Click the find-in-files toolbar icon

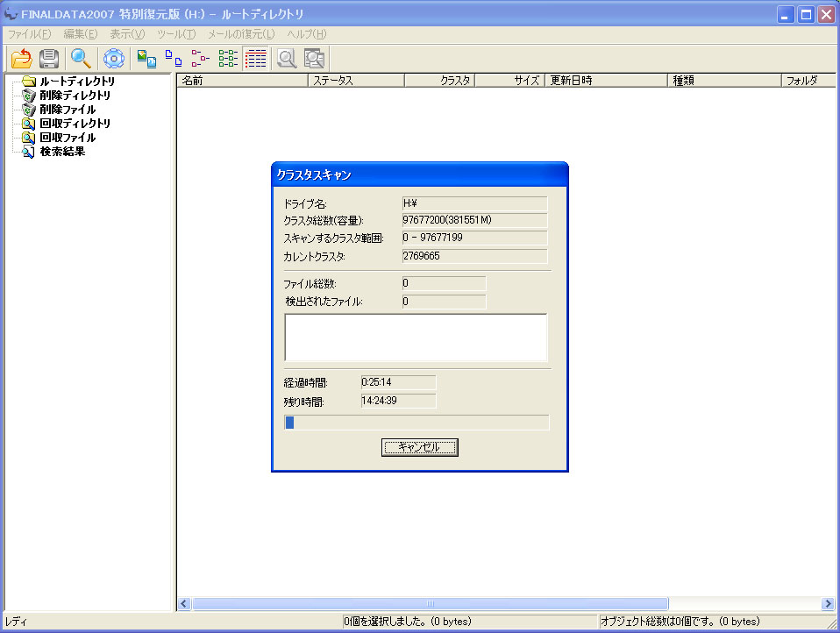click(x=315, y=59)
